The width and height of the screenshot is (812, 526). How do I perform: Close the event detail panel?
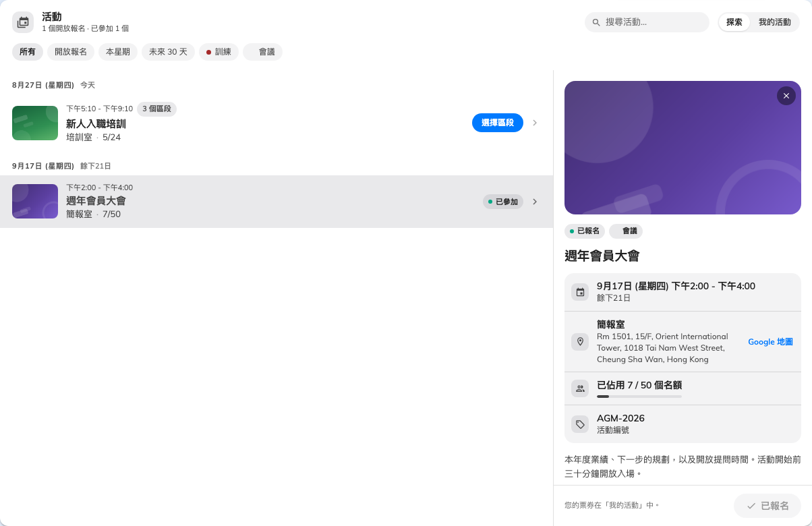[x=786, y=96]
